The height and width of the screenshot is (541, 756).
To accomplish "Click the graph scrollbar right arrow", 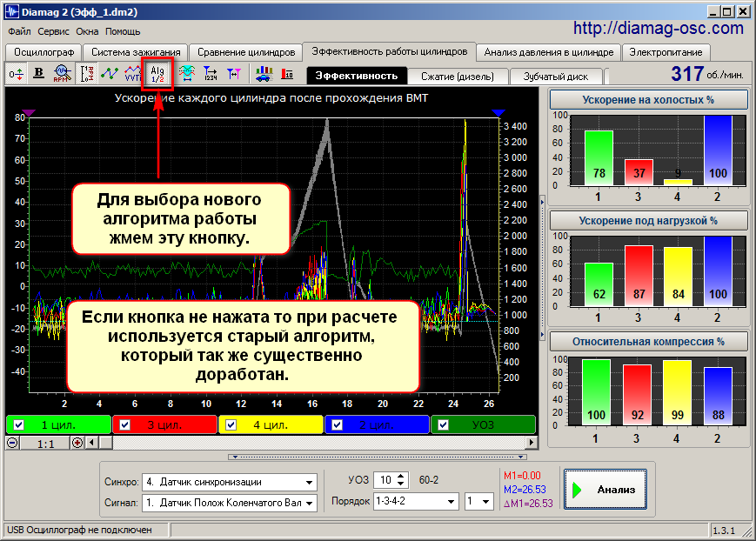I will coord(532,443).
